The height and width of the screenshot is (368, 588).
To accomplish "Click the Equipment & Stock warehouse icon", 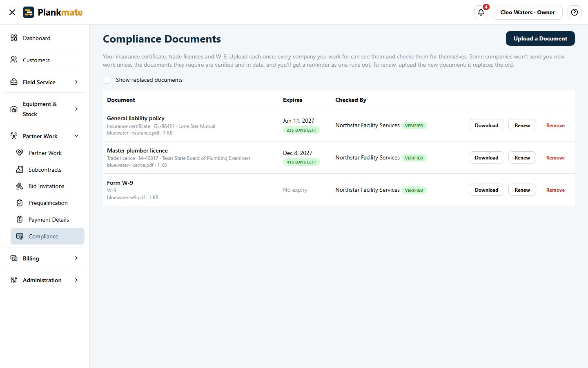I will click(14, 109).
